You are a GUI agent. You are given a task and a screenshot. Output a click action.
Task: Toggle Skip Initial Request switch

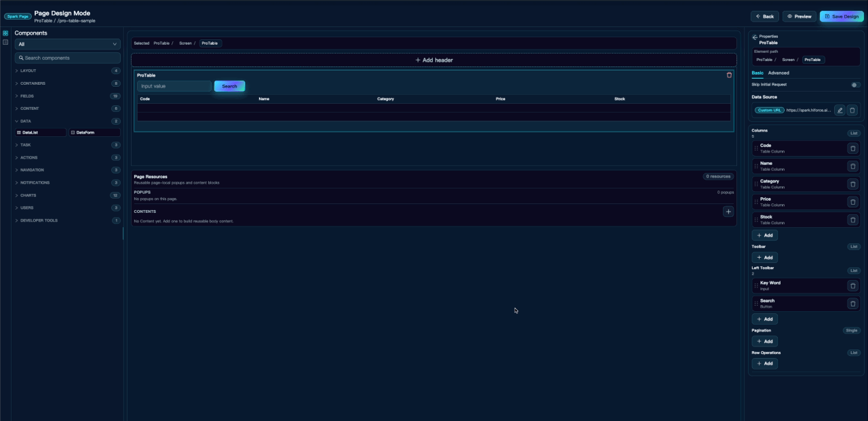click(855, 85)
